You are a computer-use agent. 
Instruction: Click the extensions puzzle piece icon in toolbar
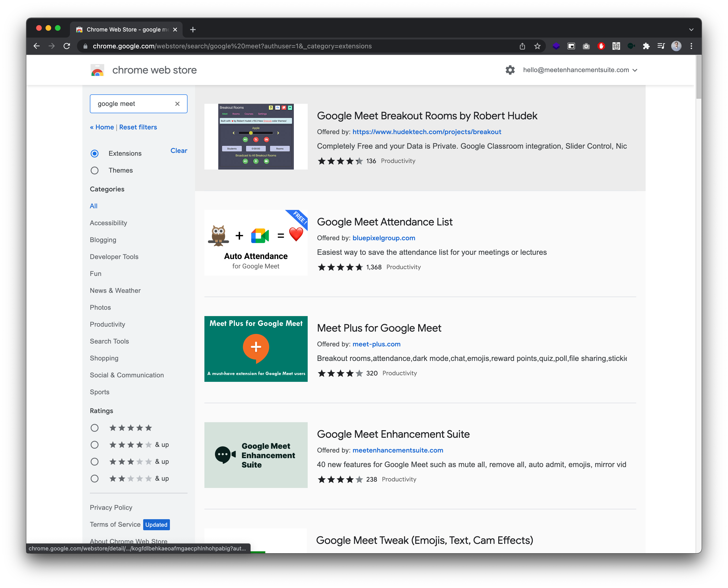point(647,46)
